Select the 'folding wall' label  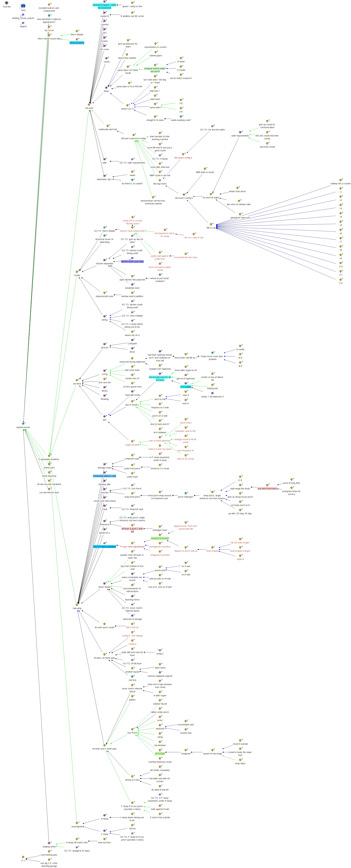(212, 388)
